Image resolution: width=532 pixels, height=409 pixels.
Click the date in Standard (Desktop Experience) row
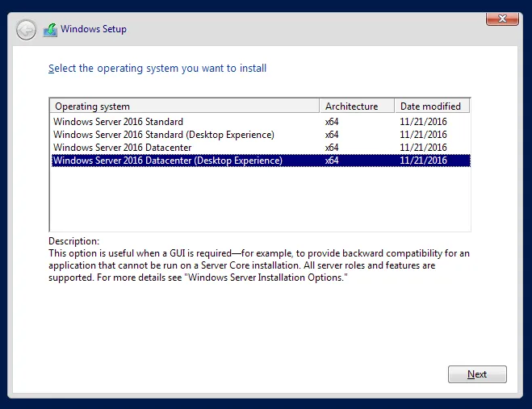tap(423, 135)
